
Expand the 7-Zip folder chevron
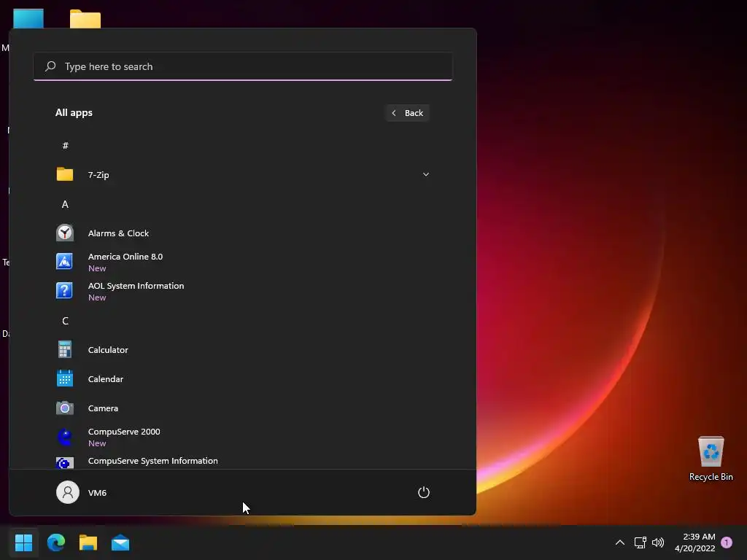coord(426,174)
